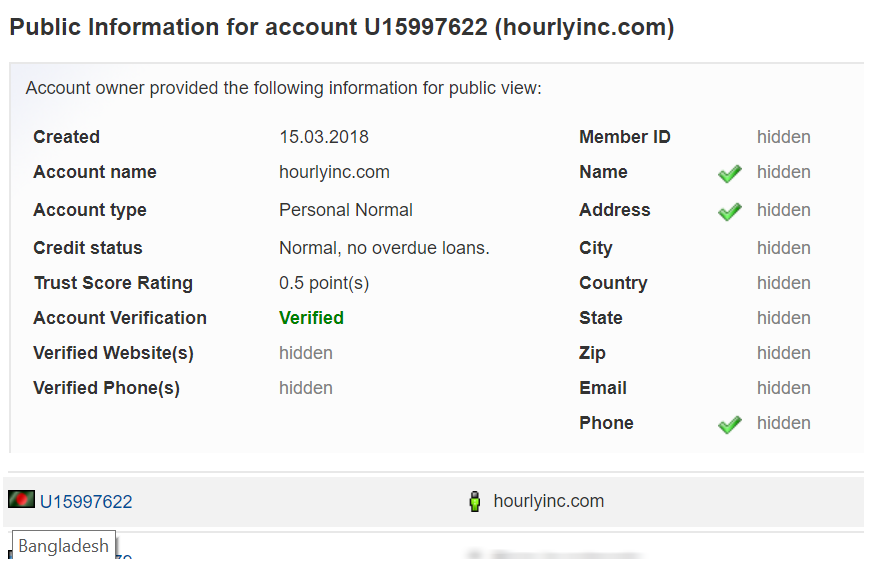This screenshot has width=872, height=561.
Task: Click the Account name value hourlyinc.com
Action: click(334, 172)
